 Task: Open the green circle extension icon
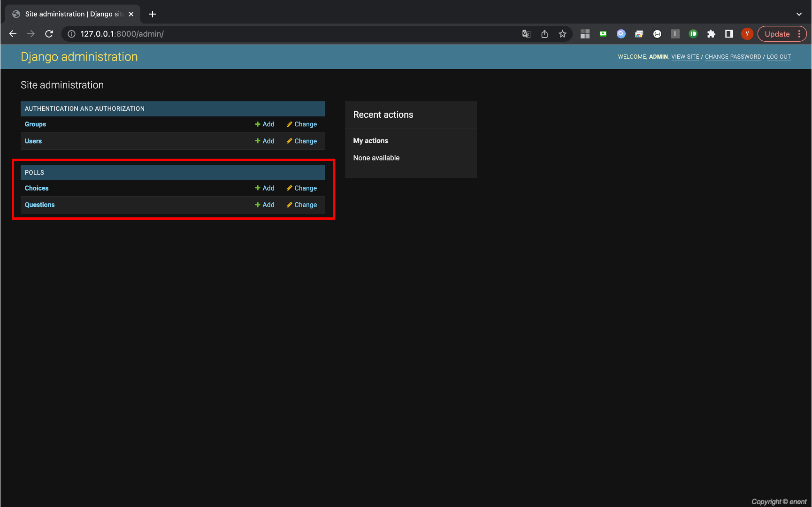click(x=693, y=34)
